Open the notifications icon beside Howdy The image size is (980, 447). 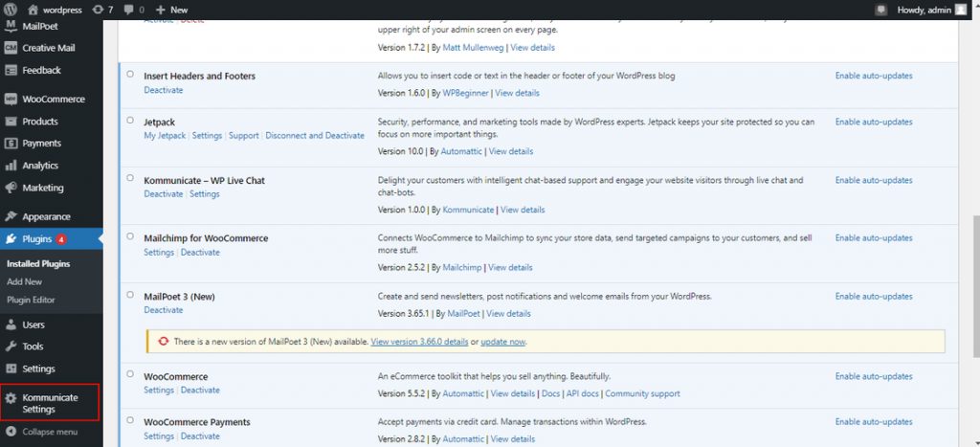tap(881, 10)
